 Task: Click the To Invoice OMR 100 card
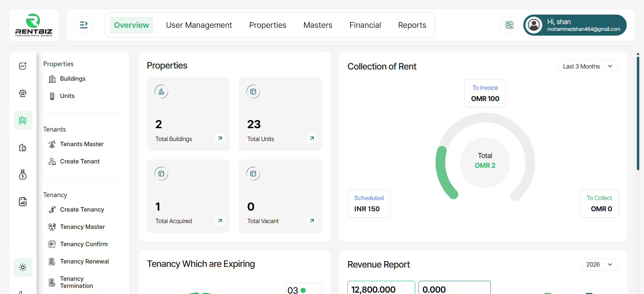click(485, 93)
